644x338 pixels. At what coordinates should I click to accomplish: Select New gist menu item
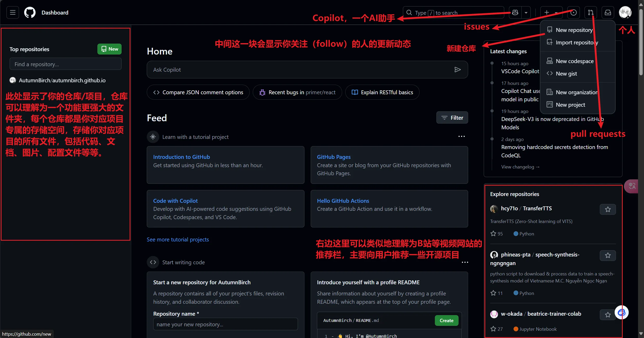click(577, 73)
